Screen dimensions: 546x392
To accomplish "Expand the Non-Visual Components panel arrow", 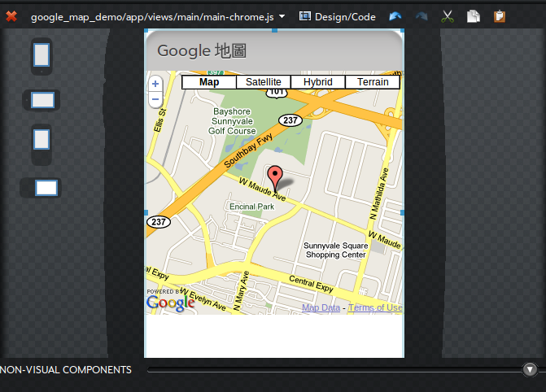I will (530, 369).
